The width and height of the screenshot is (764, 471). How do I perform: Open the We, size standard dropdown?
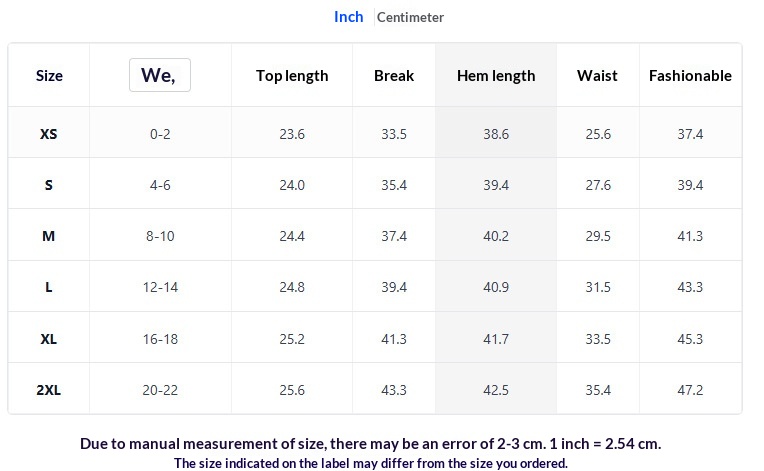(160, 75)
